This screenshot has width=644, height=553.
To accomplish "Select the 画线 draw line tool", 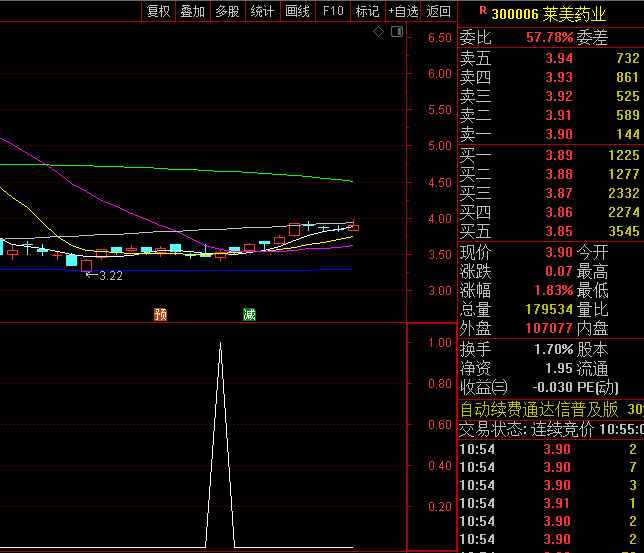I will (x=297, y=11).
